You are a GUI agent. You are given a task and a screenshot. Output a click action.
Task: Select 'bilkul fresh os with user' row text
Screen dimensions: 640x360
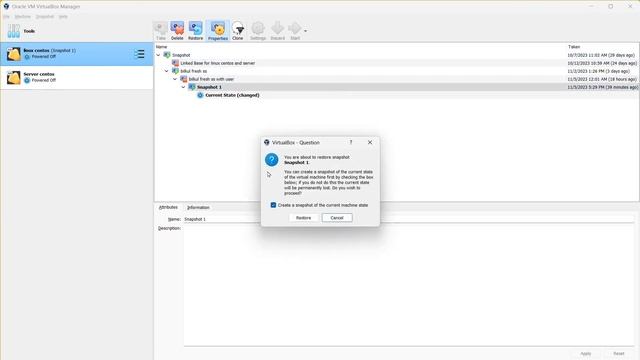pos(211,79)
